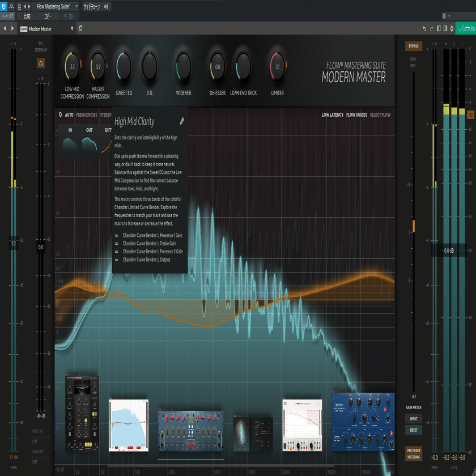Viewport: 476px width, 476px height.
Task: Open Softube plugin settings gear
Action: click(x=452, y=28)
